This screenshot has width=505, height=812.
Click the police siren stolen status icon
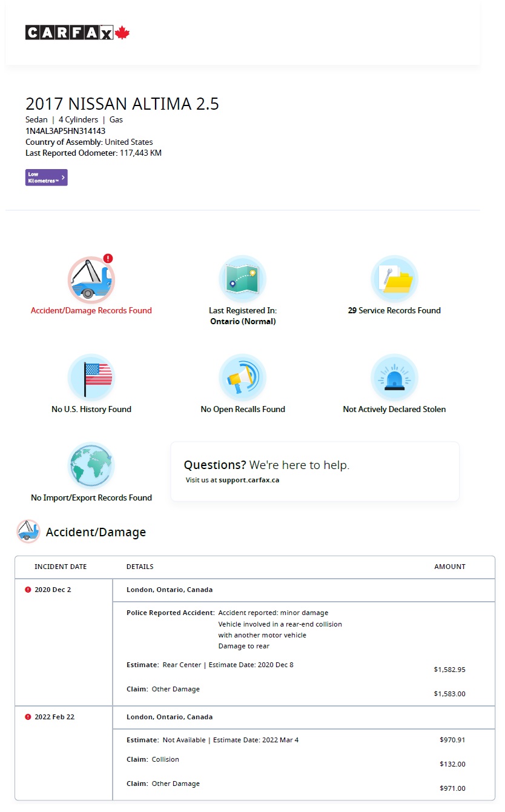click(x=394, y=378)
